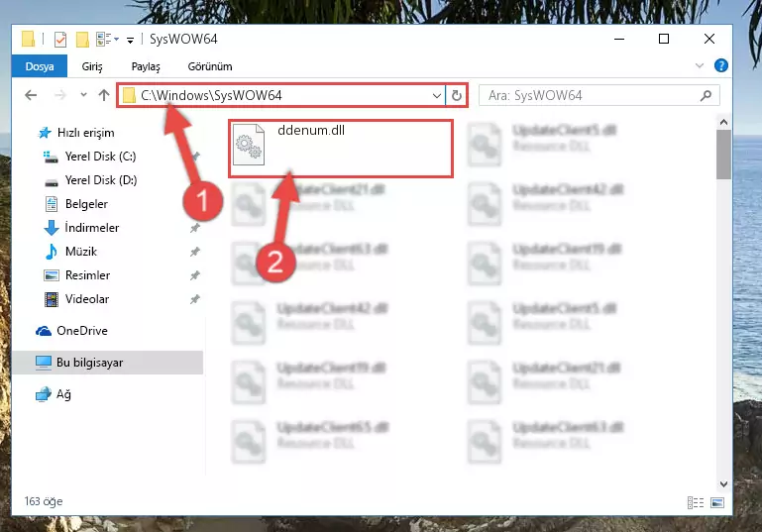Click the document icon beside Belgeler
This screenshot has width=762, height=532.
coord(51,204)
